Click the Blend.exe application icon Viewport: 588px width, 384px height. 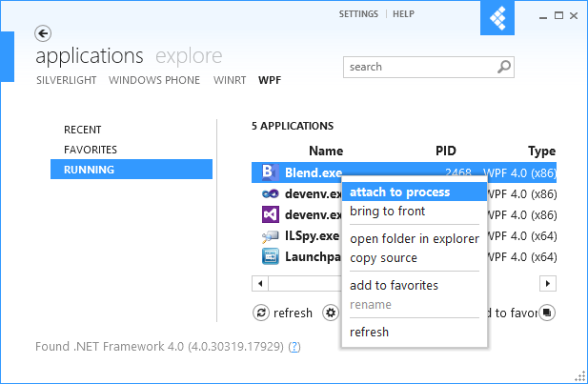tap(270, 172)
